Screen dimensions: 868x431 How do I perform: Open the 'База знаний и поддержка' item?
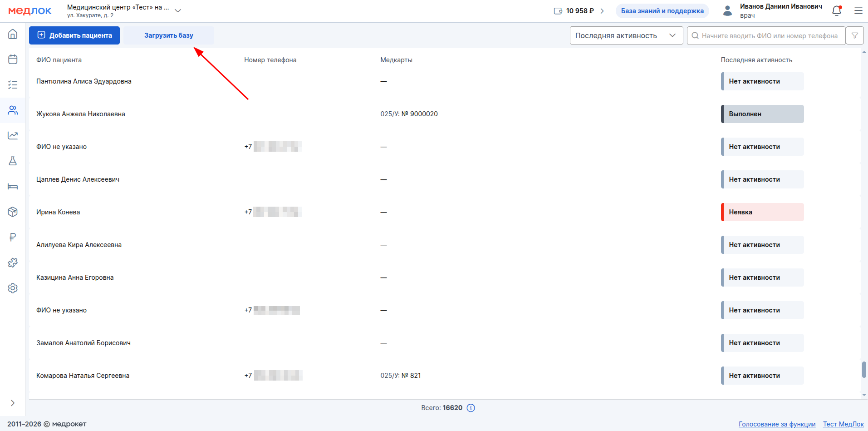pyautogui.click(x=662, y=11)
